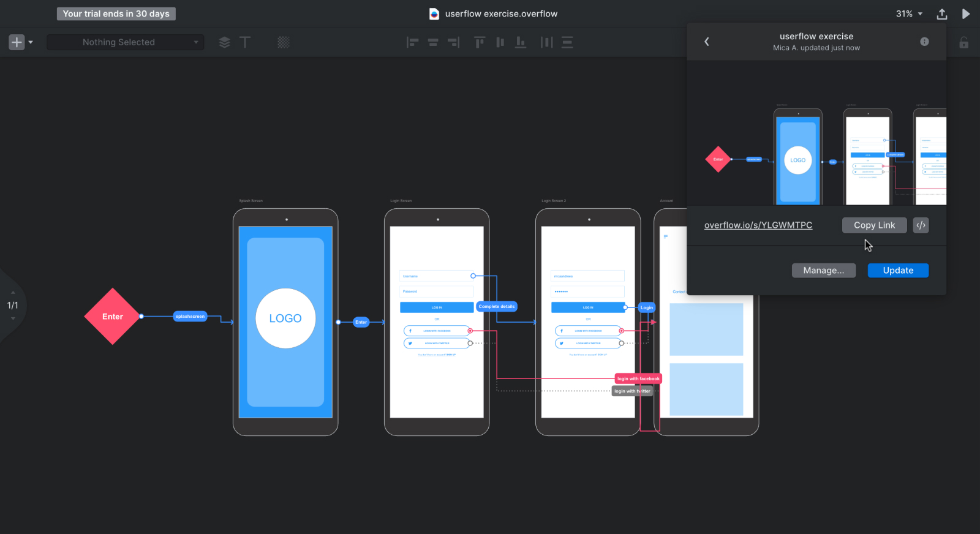Click the Login Screen artboard label
Screen dimensions: 980x534
(401, 201)
